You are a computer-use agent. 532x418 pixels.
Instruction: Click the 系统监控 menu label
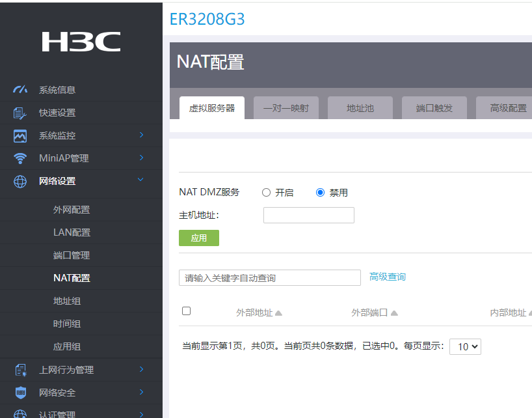(x=57, y=135)
